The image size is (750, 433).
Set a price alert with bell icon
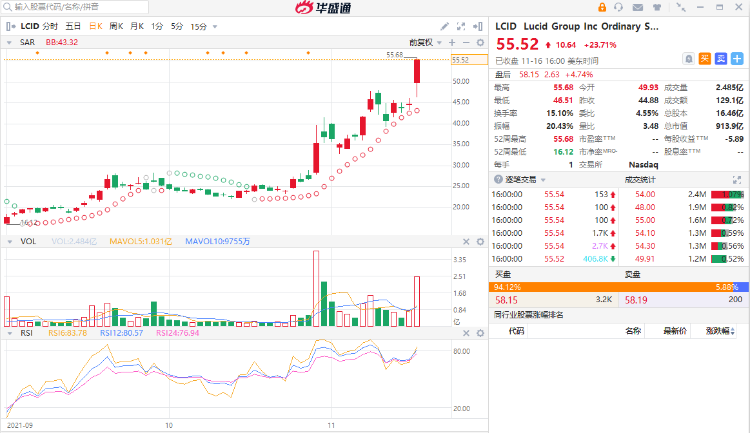[688, 59]
